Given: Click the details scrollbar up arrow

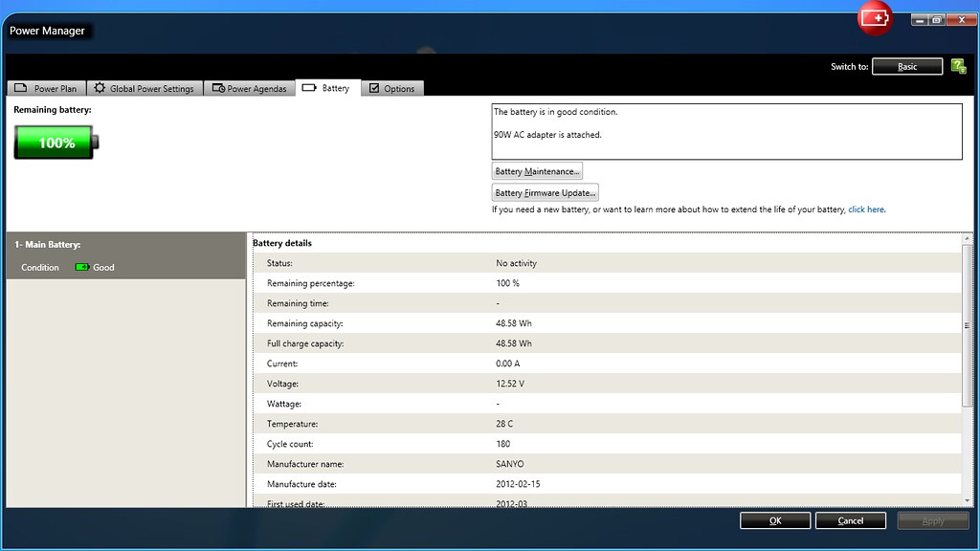Looking at the screenshot, I should (x=967, y=238).
